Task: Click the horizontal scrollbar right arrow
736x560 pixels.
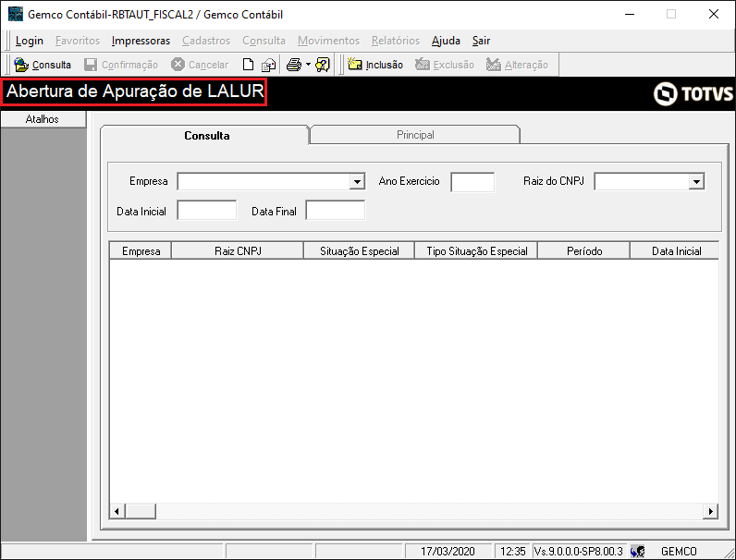Action: [710, 511]
